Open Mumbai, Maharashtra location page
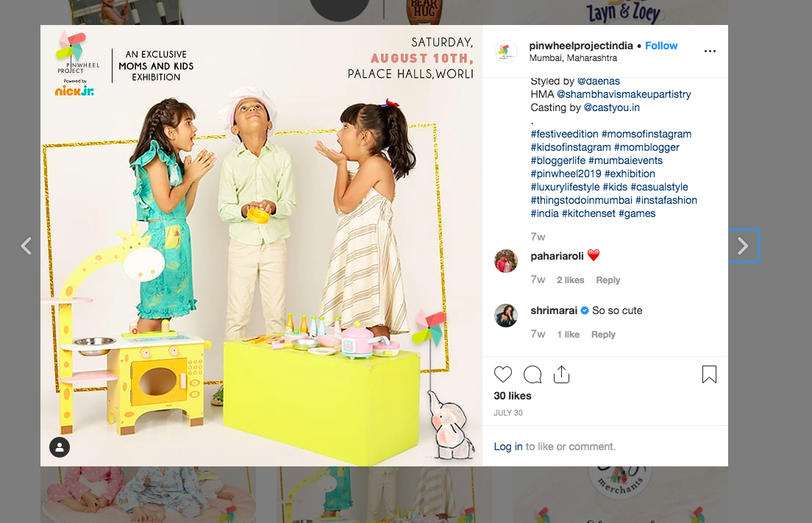The width and height of the screenshot is (812, 523). pos(573,58)
